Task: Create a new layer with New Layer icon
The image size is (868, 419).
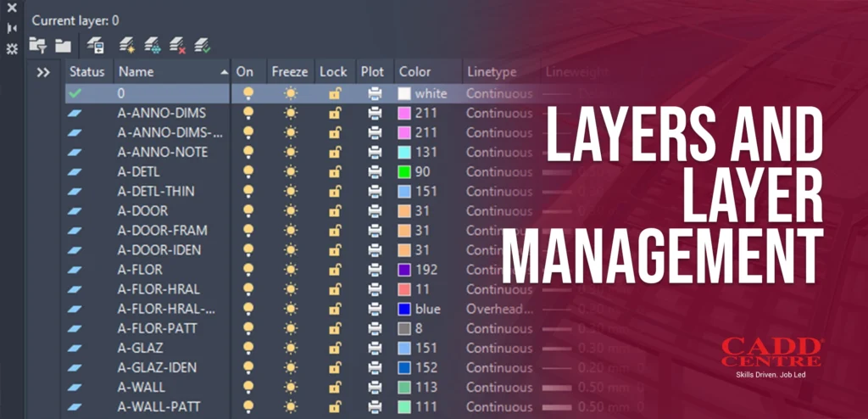Action: (x=127, y=45)
